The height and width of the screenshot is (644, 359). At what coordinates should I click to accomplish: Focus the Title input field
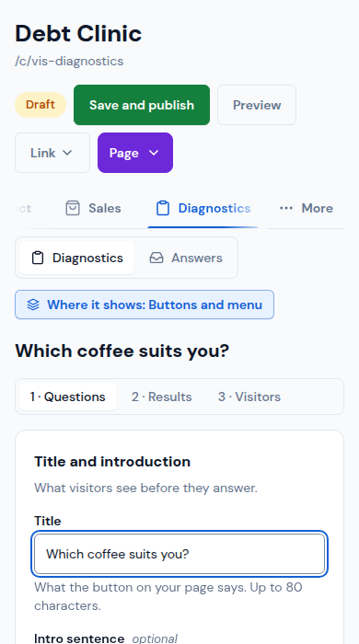[179, 554]
